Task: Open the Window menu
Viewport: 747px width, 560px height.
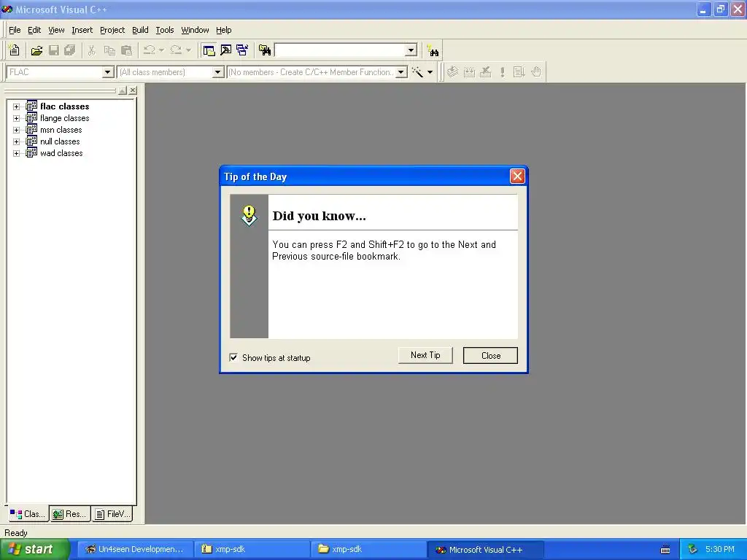Action: [x=195, y=30]
